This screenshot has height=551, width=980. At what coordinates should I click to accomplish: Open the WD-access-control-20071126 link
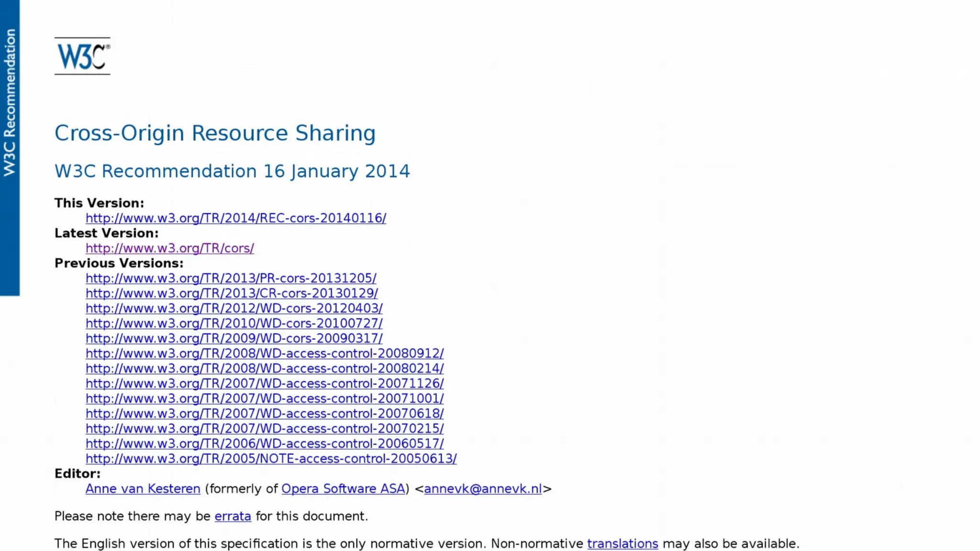(x=265, y=384)
